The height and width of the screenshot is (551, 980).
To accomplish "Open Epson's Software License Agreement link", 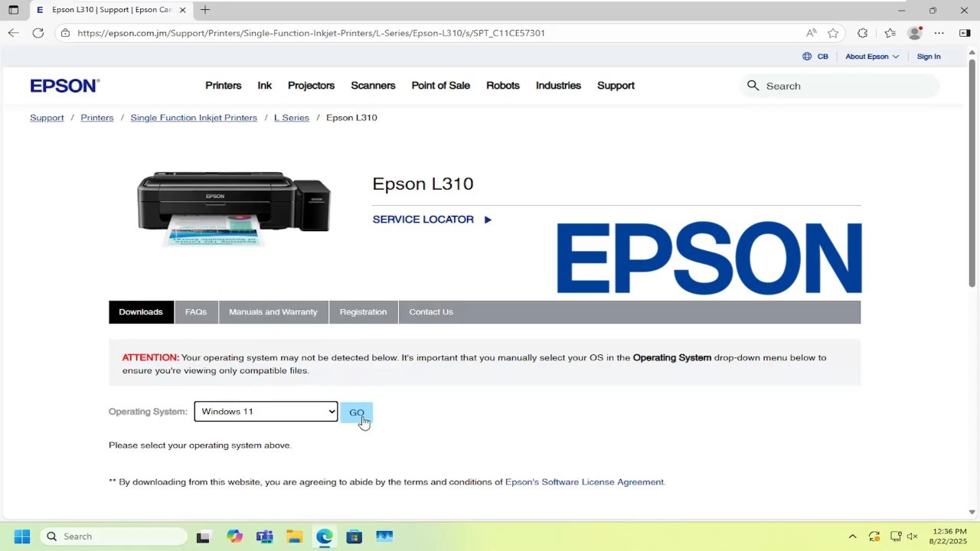I will 585,482.
